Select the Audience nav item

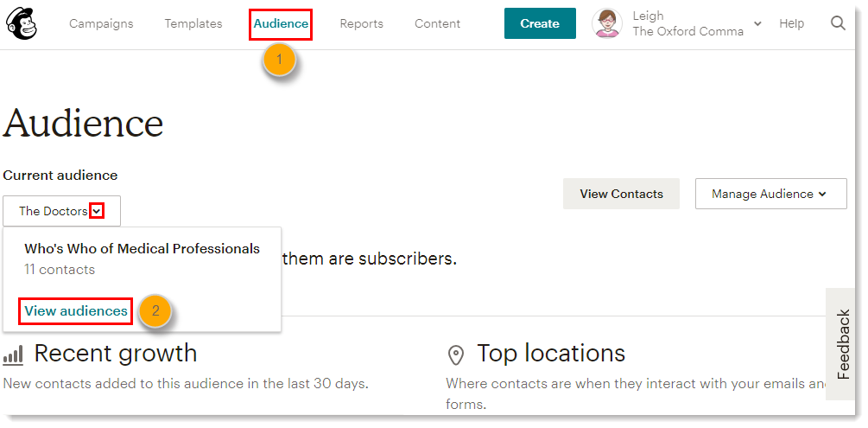pos(281,24)
